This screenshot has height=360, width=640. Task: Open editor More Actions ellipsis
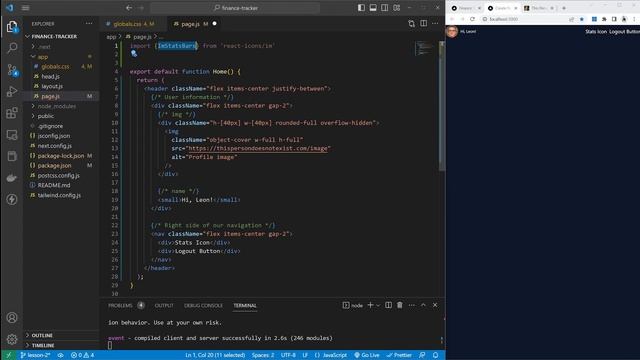coord(435,24)
